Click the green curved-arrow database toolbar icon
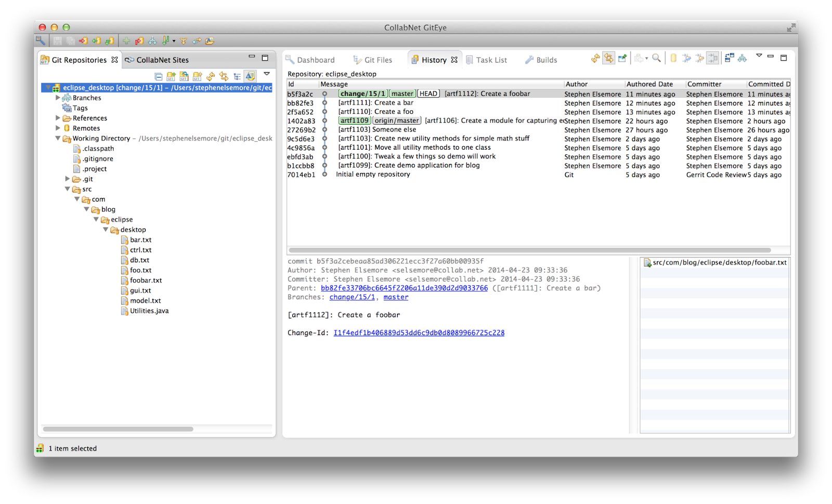 pyautogui.click(x=109, y=41)
